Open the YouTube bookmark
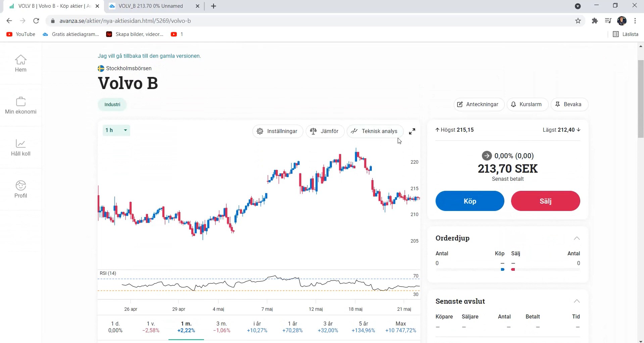 point(21,34)
